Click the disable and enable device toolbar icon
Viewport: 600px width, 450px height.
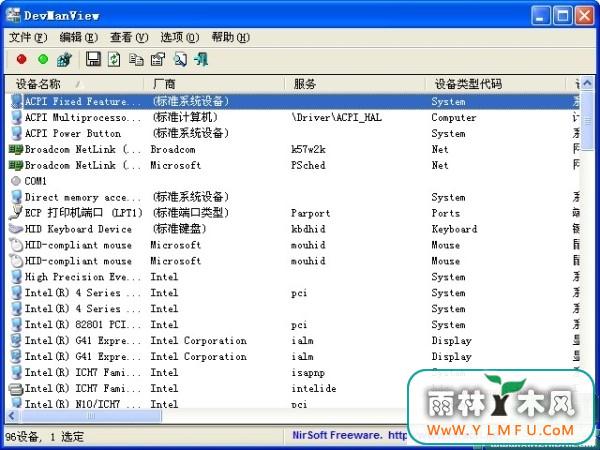tap(65, 60)
